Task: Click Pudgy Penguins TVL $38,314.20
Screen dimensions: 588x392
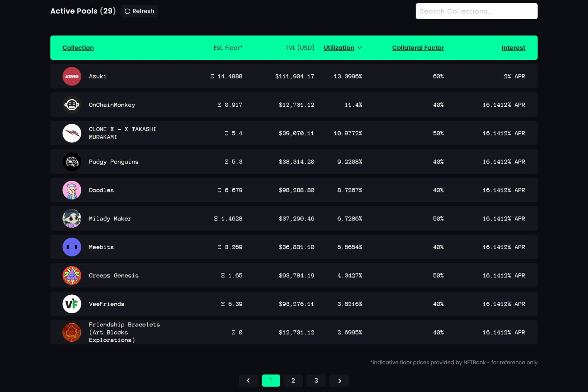Action: pos(296,162)
